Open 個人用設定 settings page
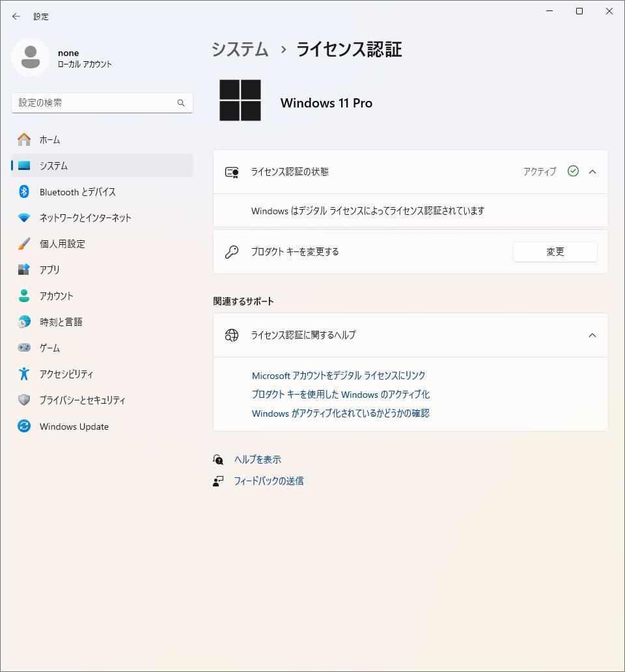625x672 pixels. [x=102, y=244]
